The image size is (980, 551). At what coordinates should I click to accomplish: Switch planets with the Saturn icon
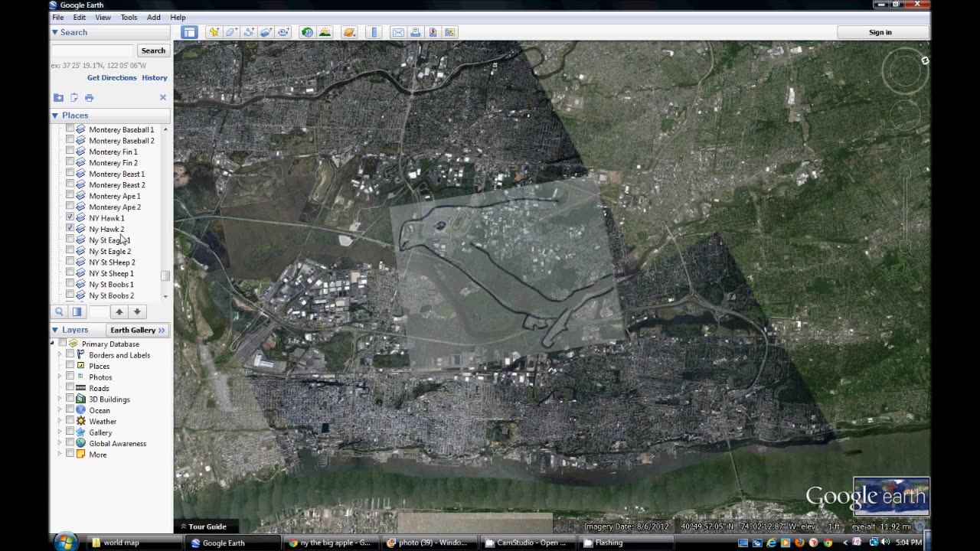(x=349, y=32)
